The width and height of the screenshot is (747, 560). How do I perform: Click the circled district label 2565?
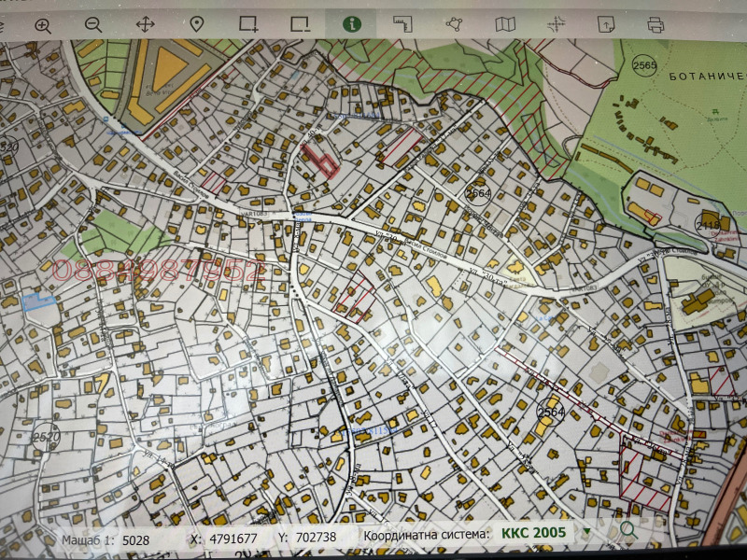pos(644,65)
